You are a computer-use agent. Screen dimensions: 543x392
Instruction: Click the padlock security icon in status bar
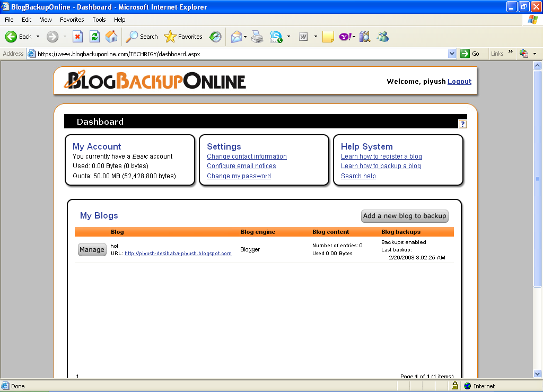454,386
